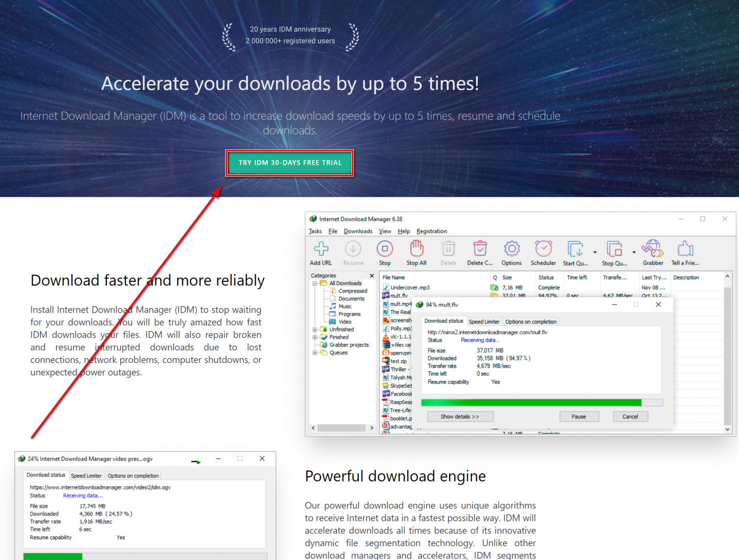Click TRY IDM 30-DAYS FREE TRIAL button

pos(290,163)
